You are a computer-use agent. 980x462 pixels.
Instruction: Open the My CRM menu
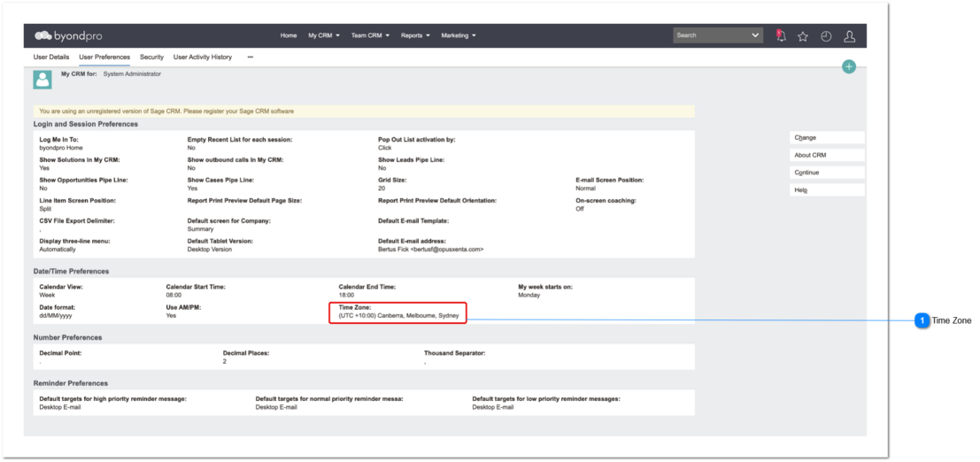click(324, 35)
